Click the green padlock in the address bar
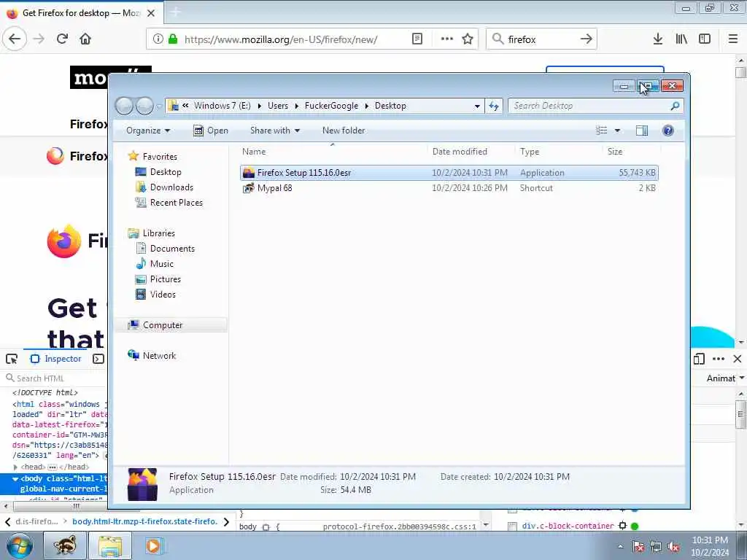Viewport: 747px width, 560px height. click(173, 39)
